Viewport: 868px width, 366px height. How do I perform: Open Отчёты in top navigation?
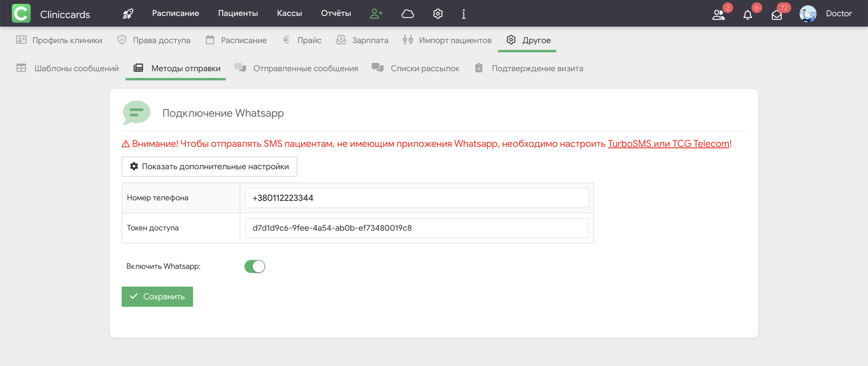(x=336, y=13)
